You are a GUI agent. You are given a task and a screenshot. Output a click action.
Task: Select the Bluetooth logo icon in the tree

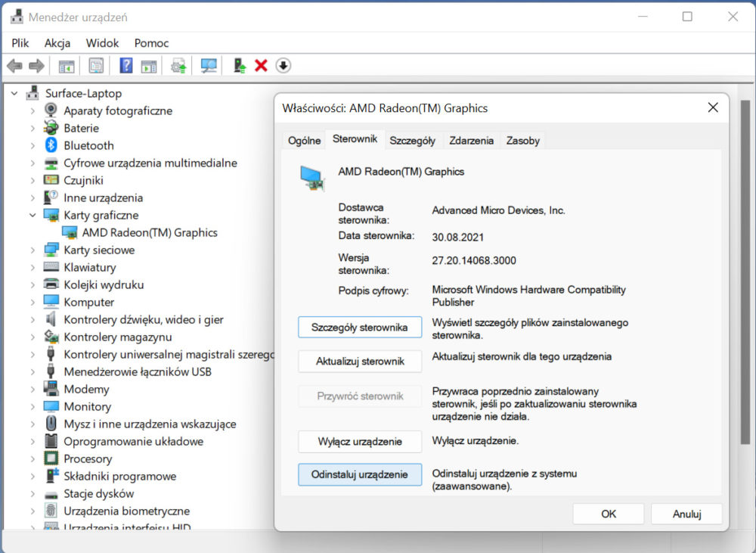point(51,145)
